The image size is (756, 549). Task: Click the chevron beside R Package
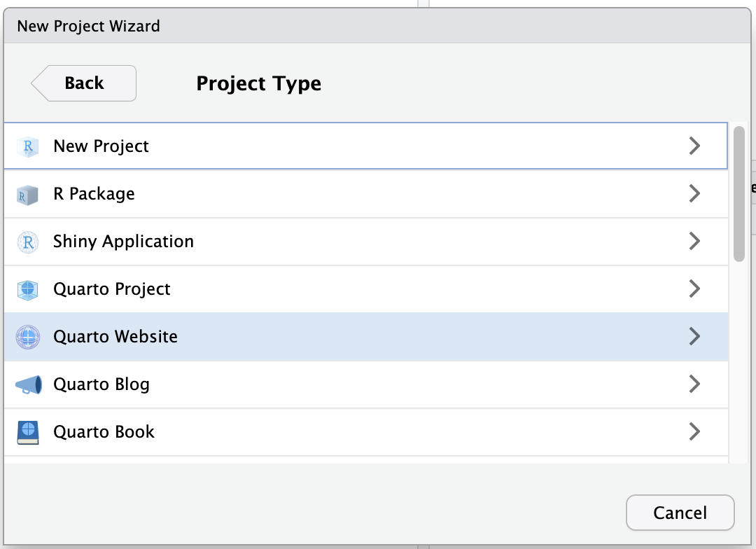click(x=694, y=193)
